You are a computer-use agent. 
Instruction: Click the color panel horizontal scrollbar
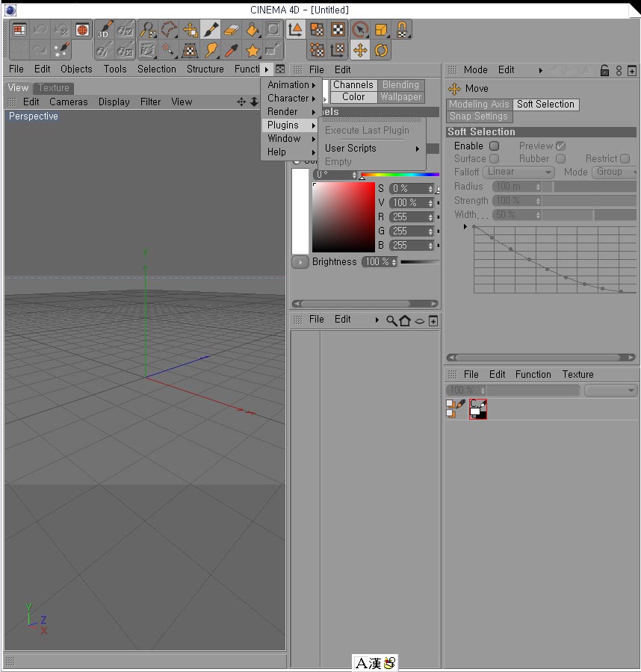click(365, 303)
